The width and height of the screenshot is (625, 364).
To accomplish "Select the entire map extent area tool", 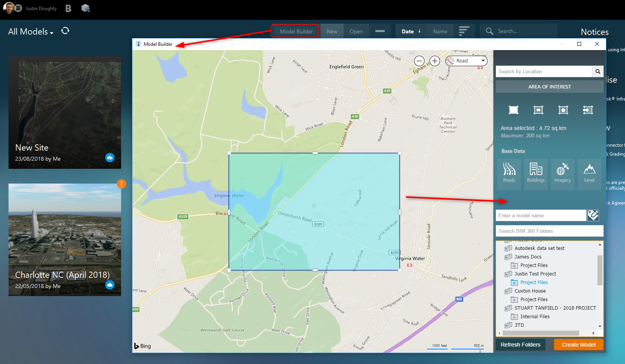I will pos(514,110).
